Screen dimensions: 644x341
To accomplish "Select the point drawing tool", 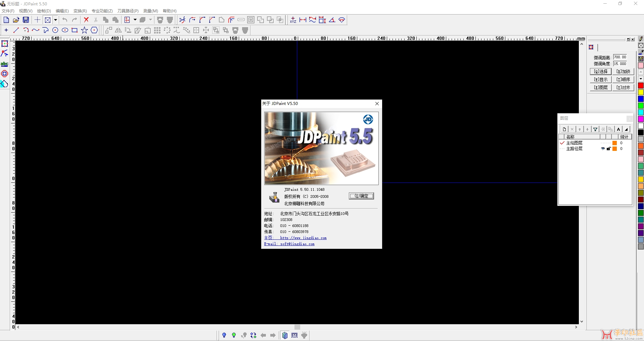I will pos(6,30).
